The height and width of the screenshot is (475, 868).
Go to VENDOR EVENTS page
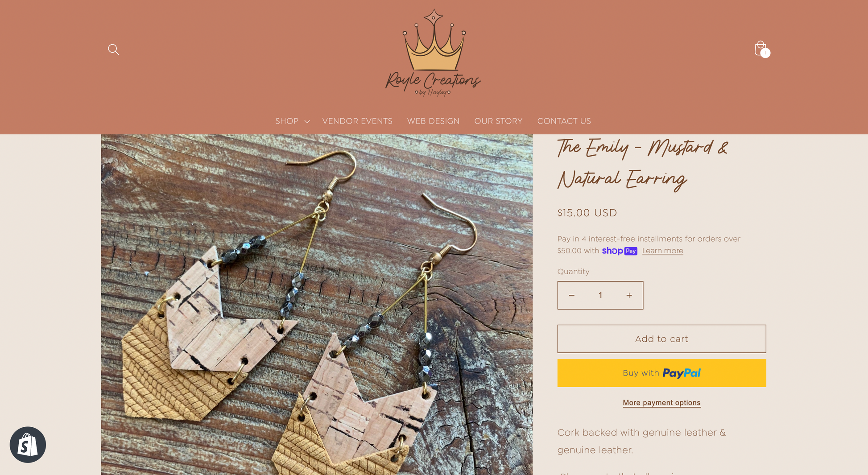[x=357, y=121]
